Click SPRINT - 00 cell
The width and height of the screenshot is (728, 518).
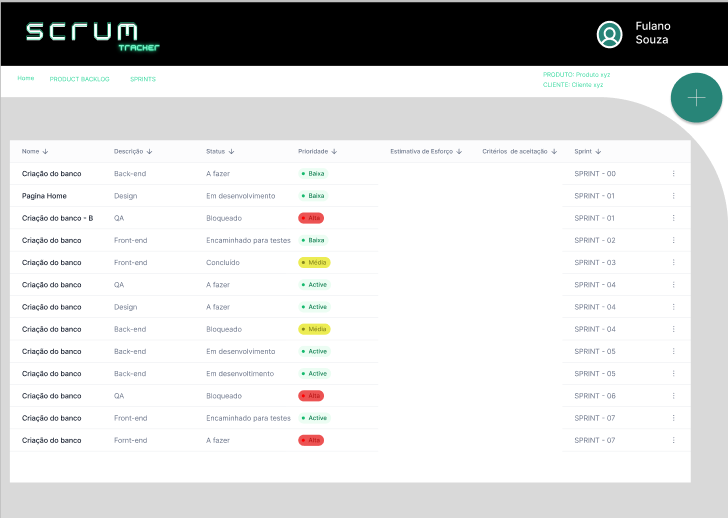595,174
